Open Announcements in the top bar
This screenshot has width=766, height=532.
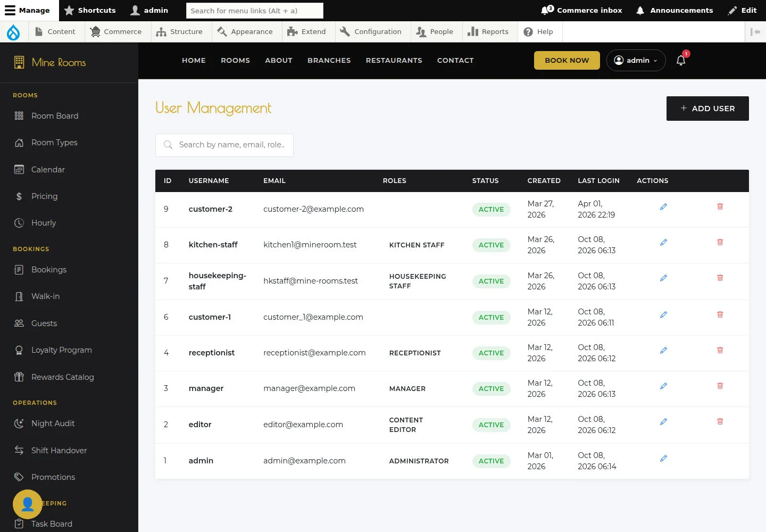(x=675, y=10)
